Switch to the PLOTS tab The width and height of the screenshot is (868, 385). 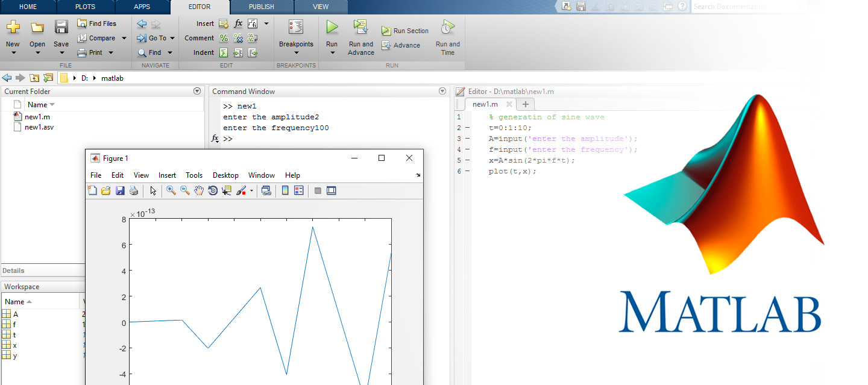[x=84, y=7]
